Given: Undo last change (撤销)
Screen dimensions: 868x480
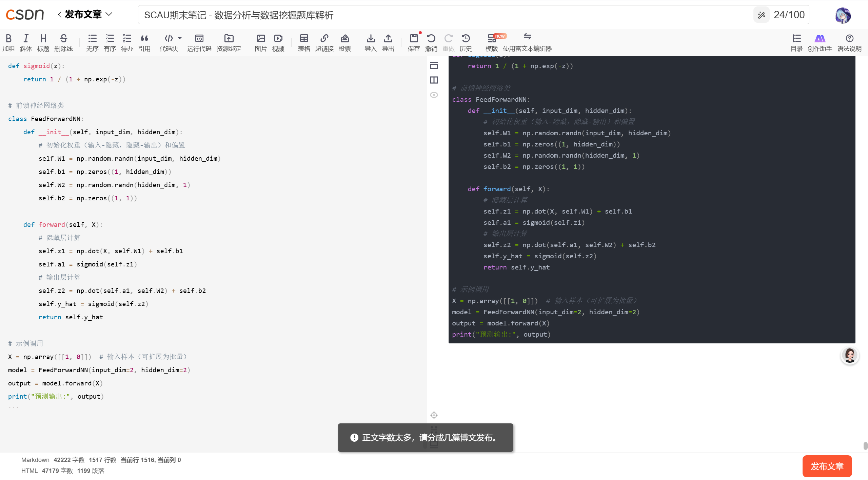Looking at the screenshot, I should coord(431,43).
